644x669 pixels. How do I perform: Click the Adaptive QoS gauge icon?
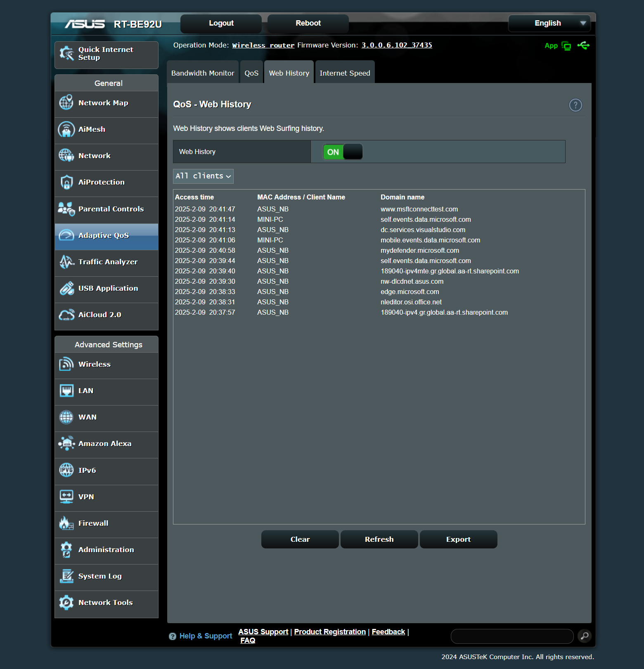66,235
